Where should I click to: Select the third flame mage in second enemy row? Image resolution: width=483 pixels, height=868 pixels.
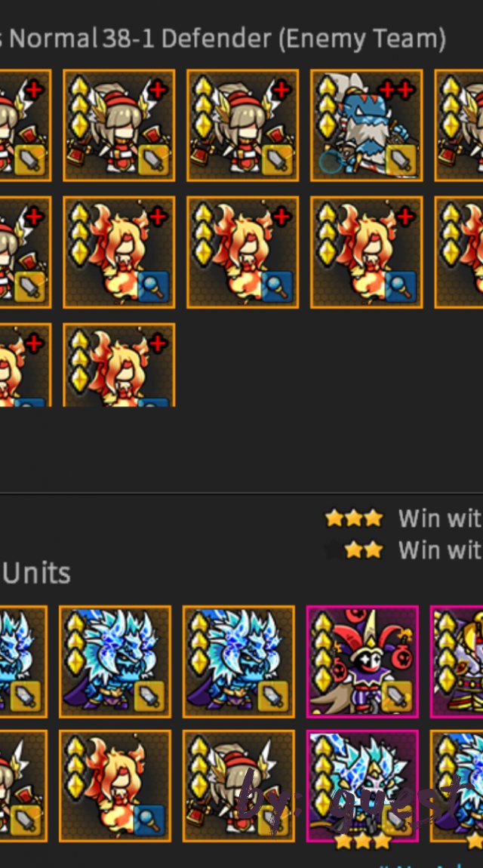(366, 252)
